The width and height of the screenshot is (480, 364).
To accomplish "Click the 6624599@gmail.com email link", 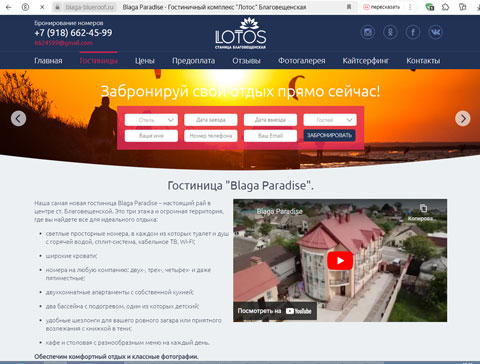I will click(x=63, y=43).
